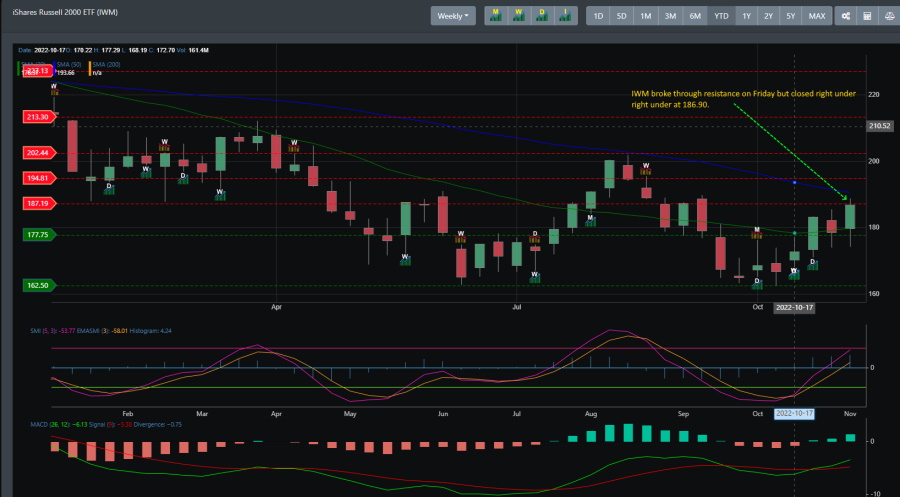Click the SMA (200) legend label
900x497 pixels.
[x=106, y=65]
